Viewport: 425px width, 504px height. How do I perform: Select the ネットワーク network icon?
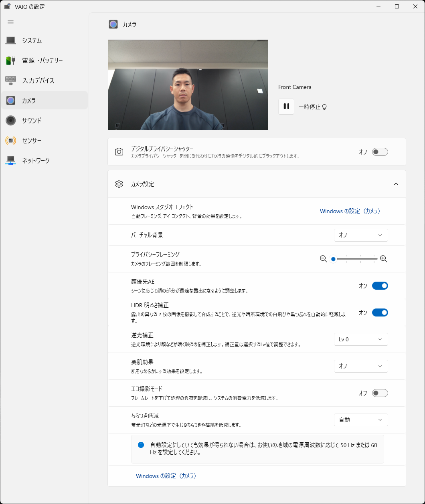pos(11,161)
